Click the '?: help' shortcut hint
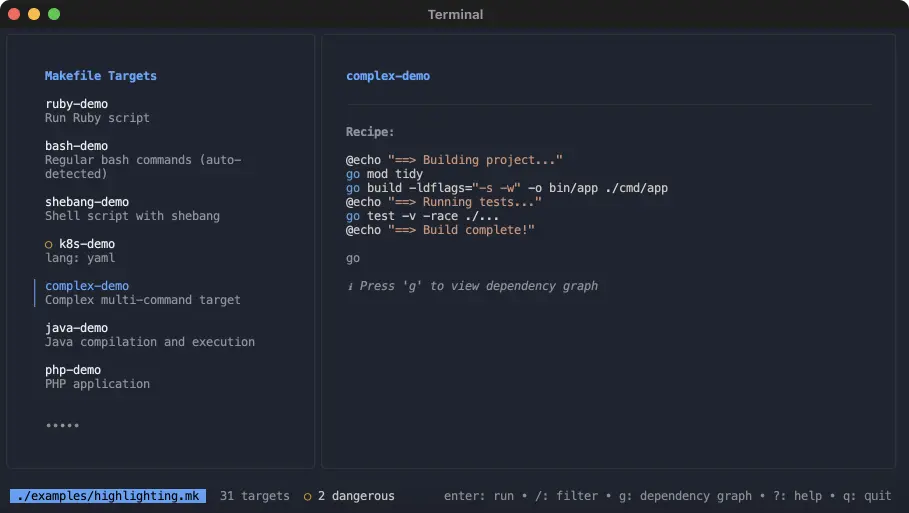The image size is (909, 513). tap(797, 496)
